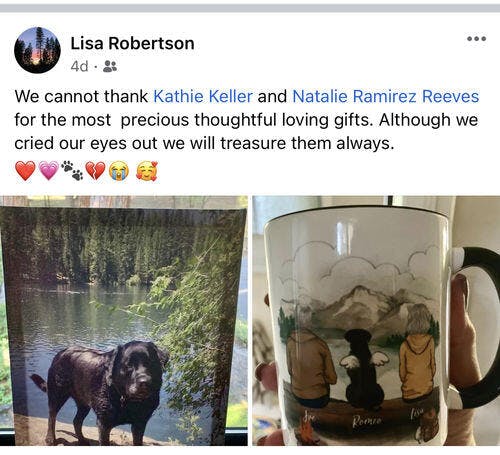Click the sparkling pink heart emoji
This screenshot has height=455, width=500.
click(x=49, y=171)
